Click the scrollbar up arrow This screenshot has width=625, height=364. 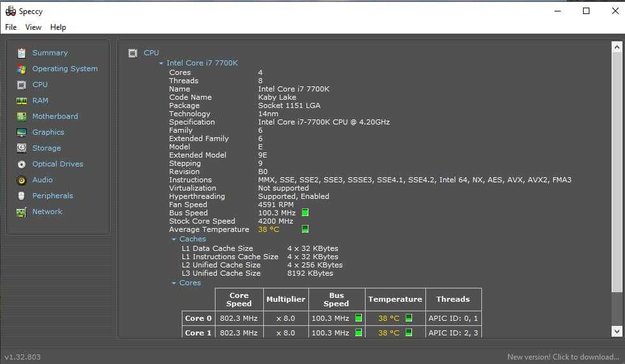pyautogui.click(x=617, y=47)
